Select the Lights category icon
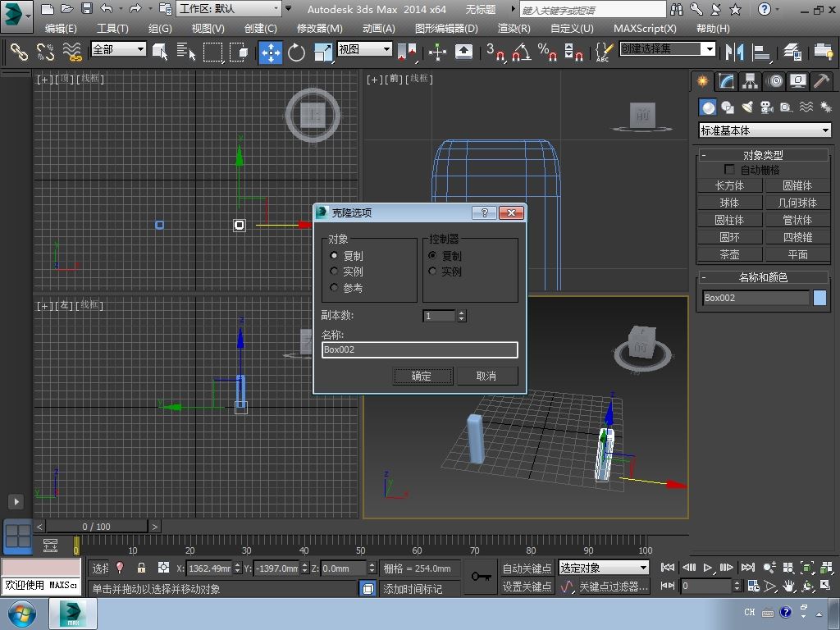This screenshot has width=840, height=630. tap(747, 107)
